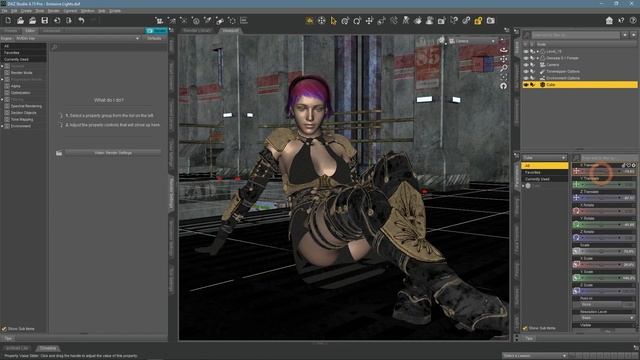Toggle visibility eye of Cube
The width and height of the screenshot is (640, 360).
(526, 84)
